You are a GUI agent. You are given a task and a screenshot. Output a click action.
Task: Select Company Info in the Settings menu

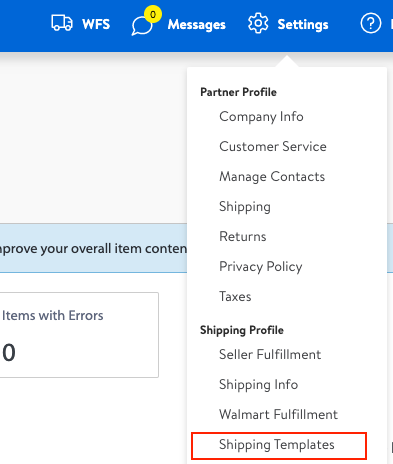[x=261, y=117]
